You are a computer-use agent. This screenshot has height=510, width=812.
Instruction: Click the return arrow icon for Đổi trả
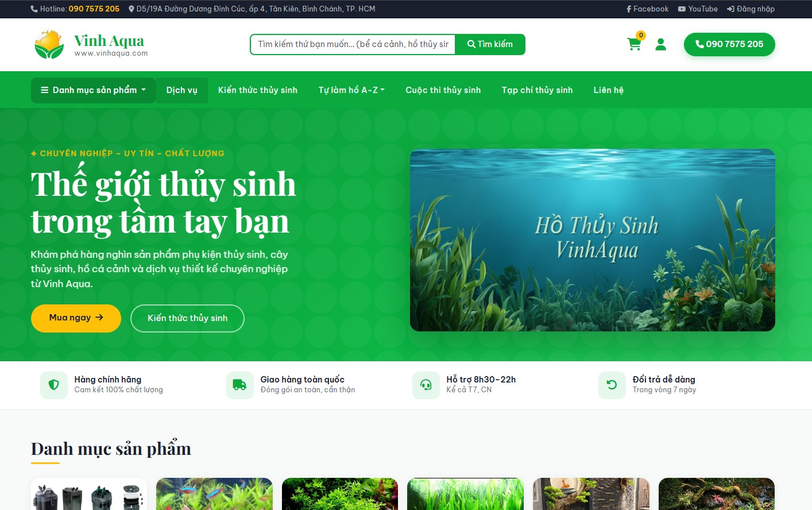pos(612,385)
